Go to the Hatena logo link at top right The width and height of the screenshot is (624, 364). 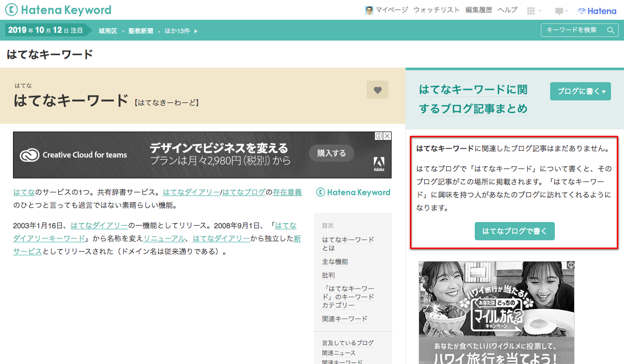point(596,11)
